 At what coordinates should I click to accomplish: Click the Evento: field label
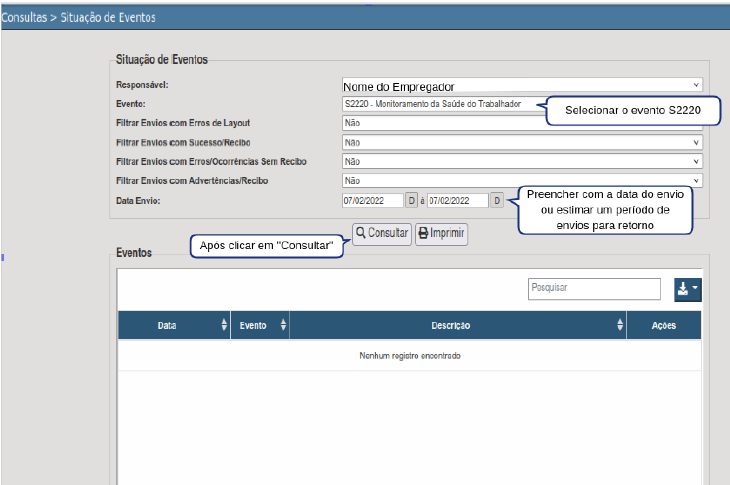(x=130, y=104)
